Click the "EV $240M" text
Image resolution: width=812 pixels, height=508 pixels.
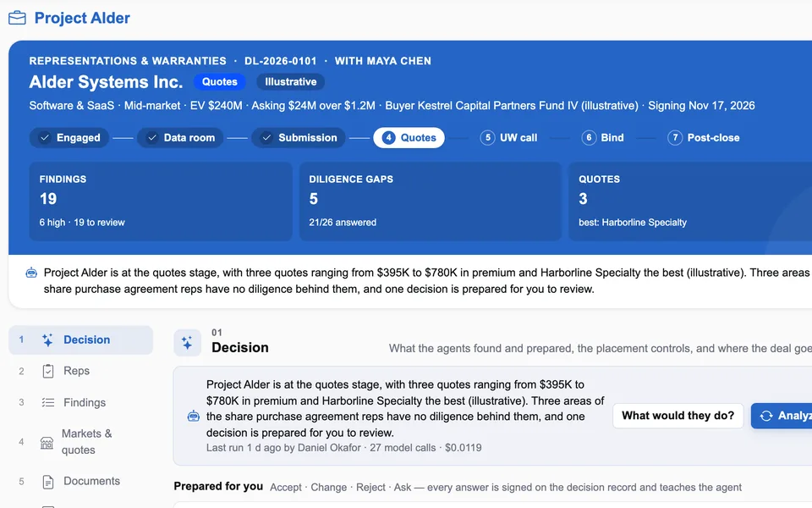[216, 106]
